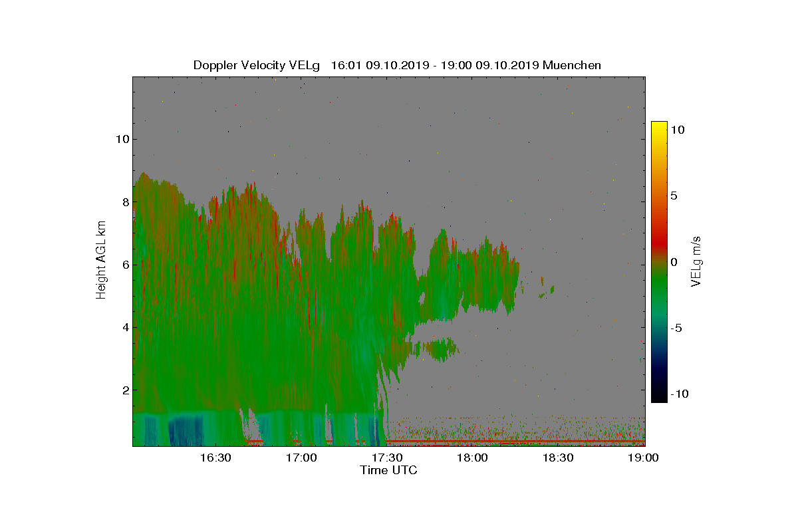
Task: Click the height tick label 4
Action: [x=124, y=327]
